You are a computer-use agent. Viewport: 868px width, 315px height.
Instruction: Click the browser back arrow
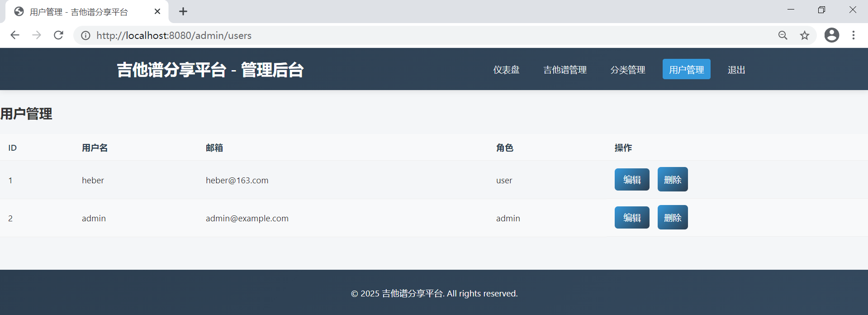point(15,35)
